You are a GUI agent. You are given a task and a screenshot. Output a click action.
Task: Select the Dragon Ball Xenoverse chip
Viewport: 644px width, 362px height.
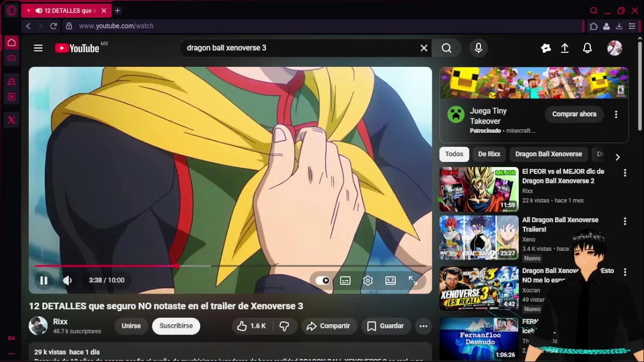[x=548, y=154]
